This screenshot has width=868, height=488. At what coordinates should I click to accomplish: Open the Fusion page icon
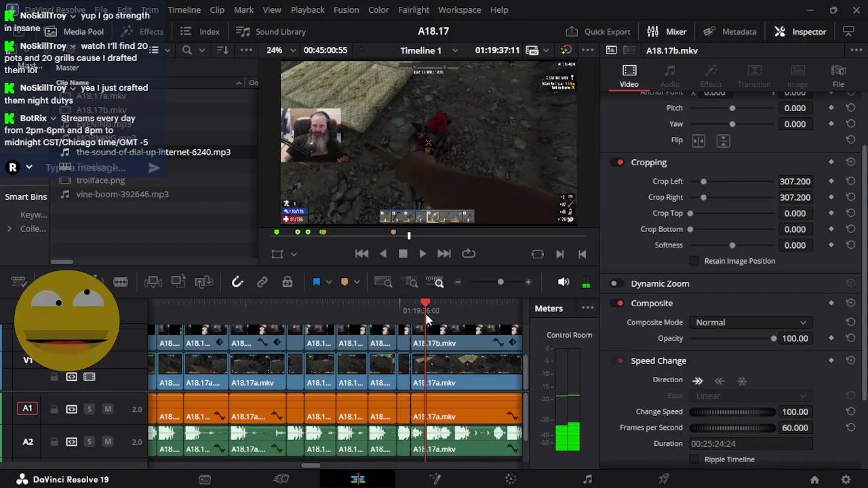pos(435,479)
